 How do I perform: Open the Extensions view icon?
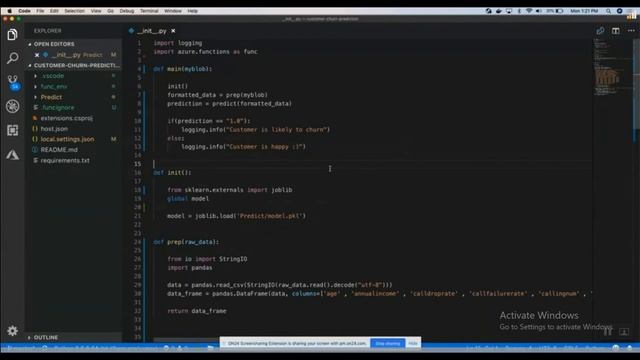point(13,130)
